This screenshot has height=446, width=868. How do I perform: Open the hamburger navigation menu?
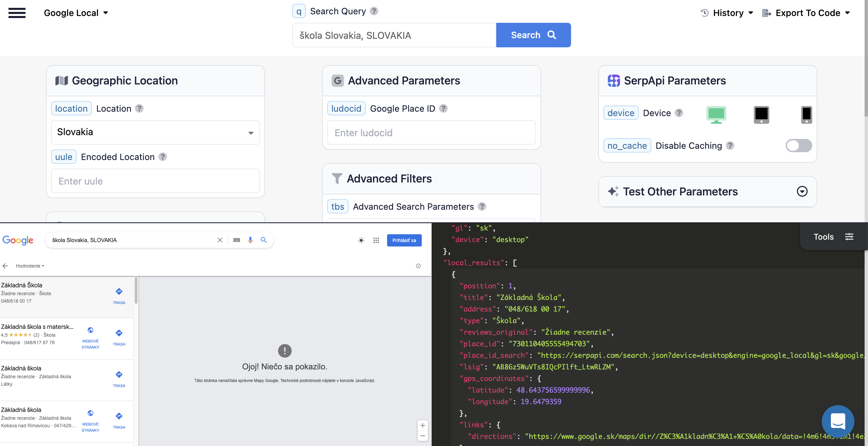(18, 13)
